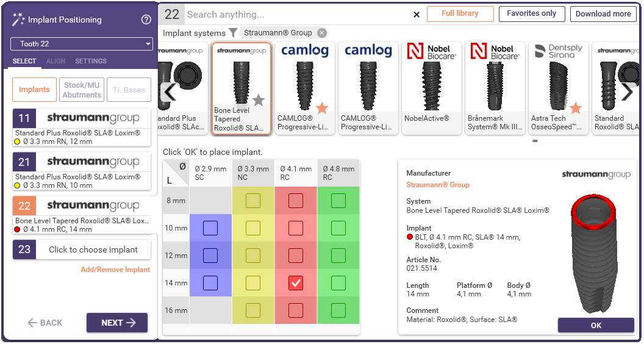
Task: Toggle favorite star on Astra Tech OsseoSpeed card
Action: pos(576,108)
